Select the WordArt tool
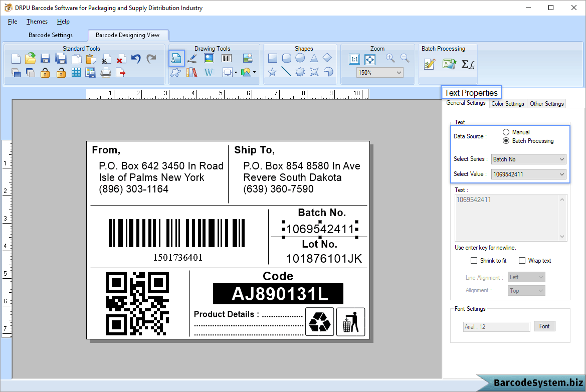The image size is (586, 392). pos(209,72)
